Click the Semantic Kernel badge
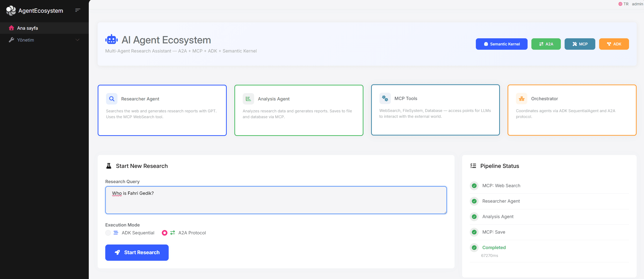The image size is (644, 279). 501,44
